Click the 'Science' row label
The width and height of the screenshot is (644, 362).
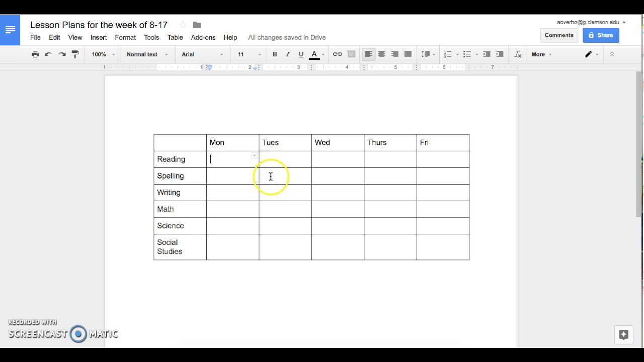click(x=171, y=226)
